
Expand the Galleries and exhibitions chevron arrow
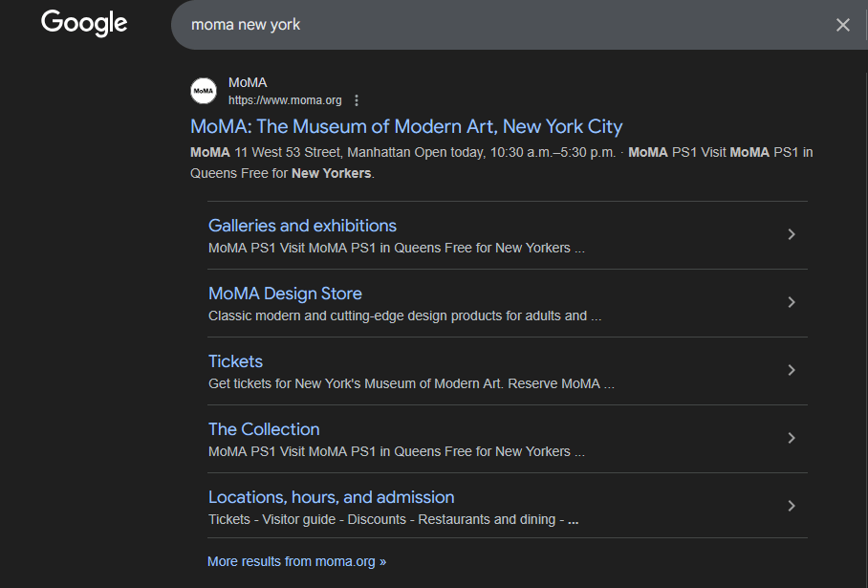[791, 234]
